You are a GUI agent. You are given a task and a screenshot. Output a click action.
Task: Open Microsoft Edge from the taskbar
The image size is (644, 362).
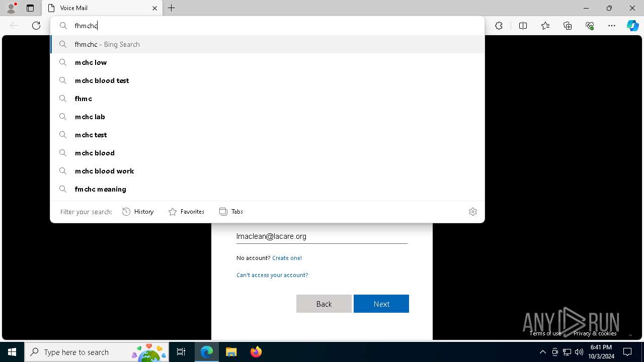click(207, 352)
